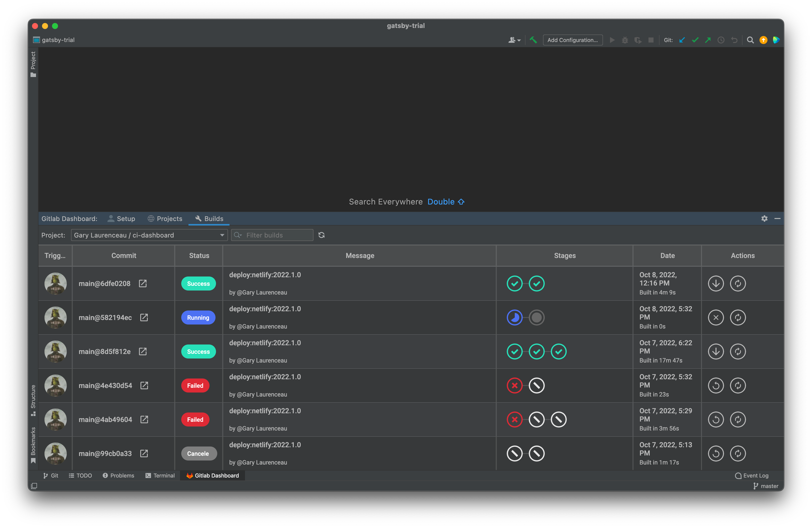The height and width of the screenshot is (528, 812).
Task: Click Git commit checkmark icon
Action: click(695, 40)
